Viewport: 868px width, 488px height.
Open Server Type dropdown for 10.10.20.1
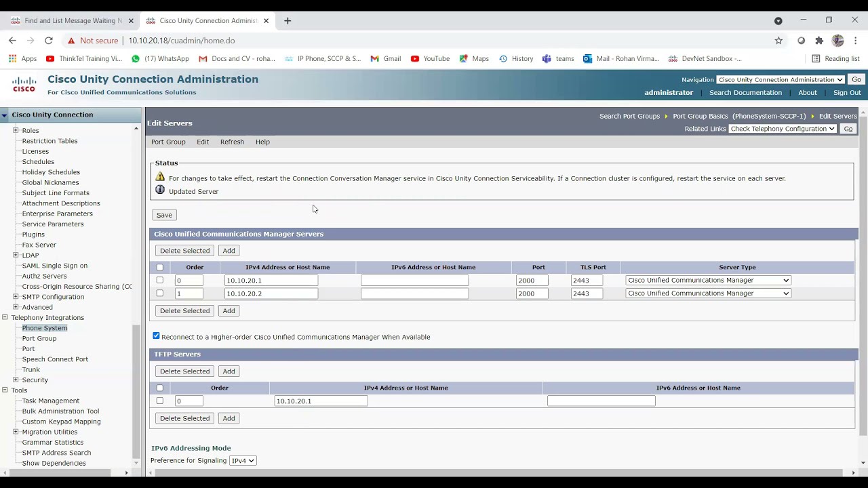pyautogui.click(x=708, y=281)
